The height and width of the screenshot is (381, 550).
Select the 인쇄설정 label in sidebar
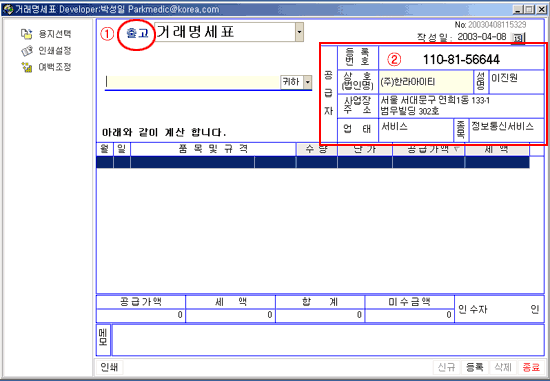click(x=55, y=51)
